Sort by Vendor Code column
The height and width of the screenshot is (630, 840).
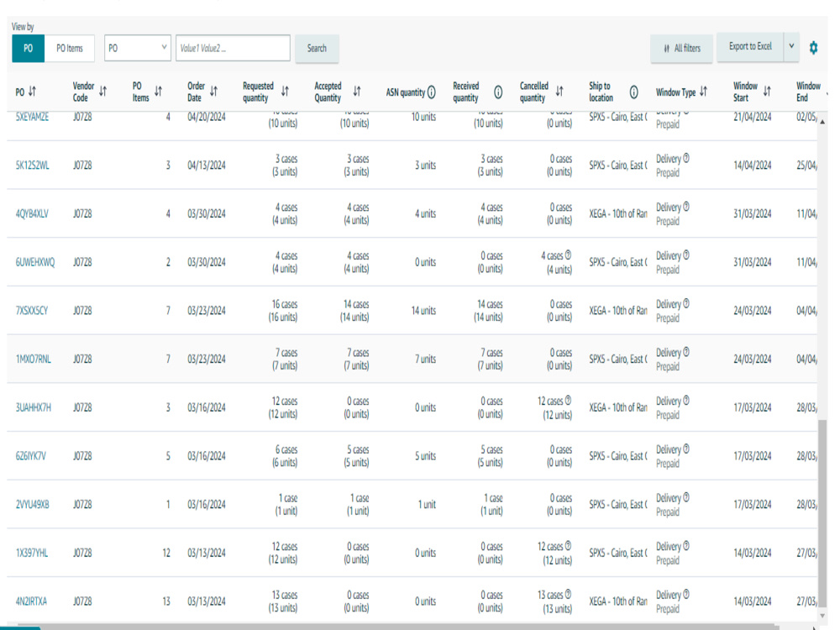tap(102, 92)
